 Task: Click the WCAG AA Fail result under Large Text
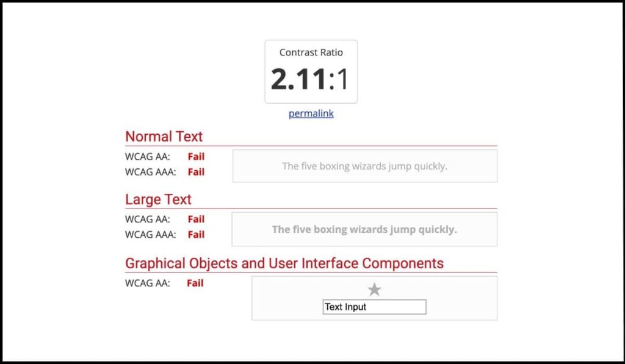point(196,219)
